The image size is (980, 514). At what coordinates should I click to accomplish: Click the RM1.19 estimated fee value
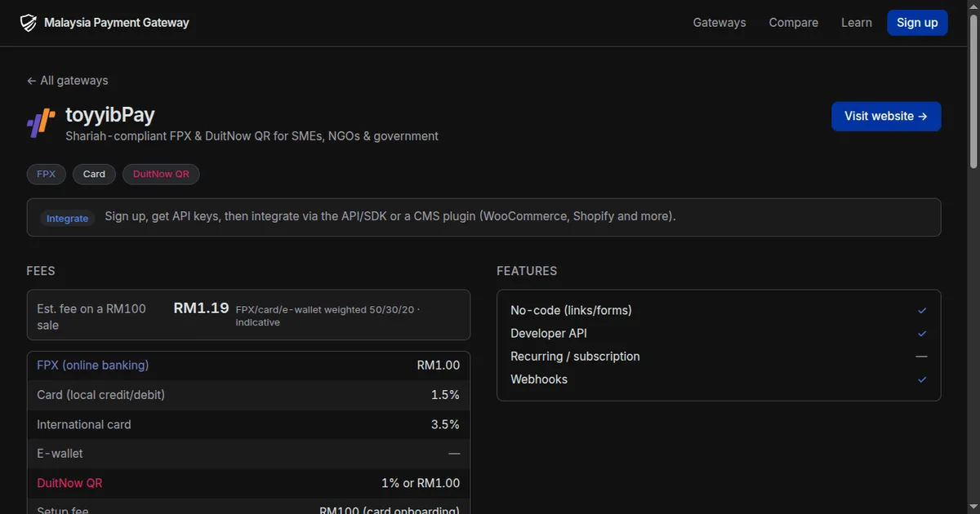click(201, 308)
